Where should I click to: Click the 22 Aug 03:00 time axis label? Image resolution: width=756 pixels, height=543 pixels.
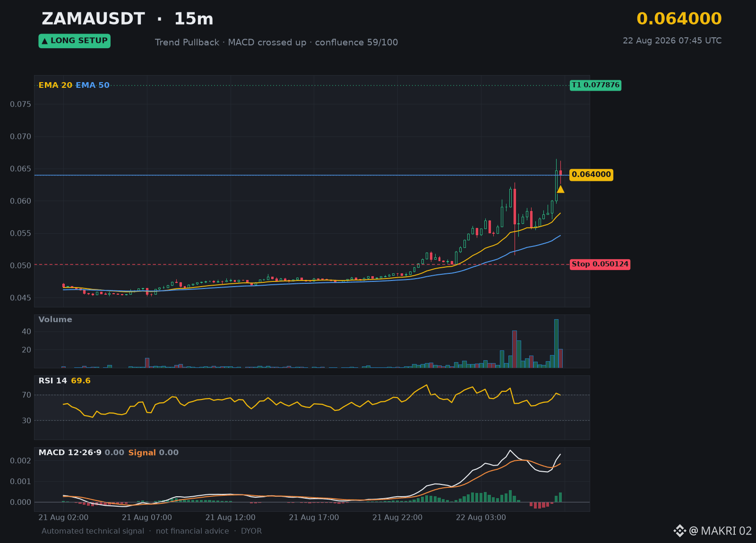[481, 518]
